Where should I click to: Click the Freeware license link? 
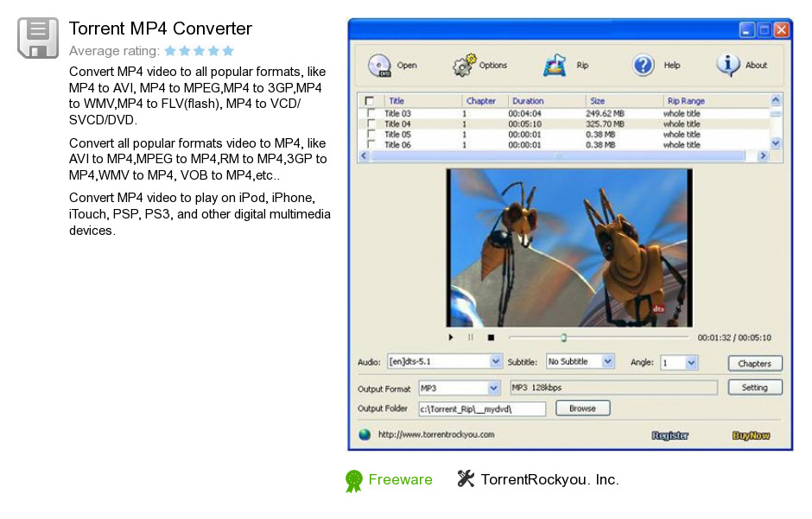click(400, 479)
